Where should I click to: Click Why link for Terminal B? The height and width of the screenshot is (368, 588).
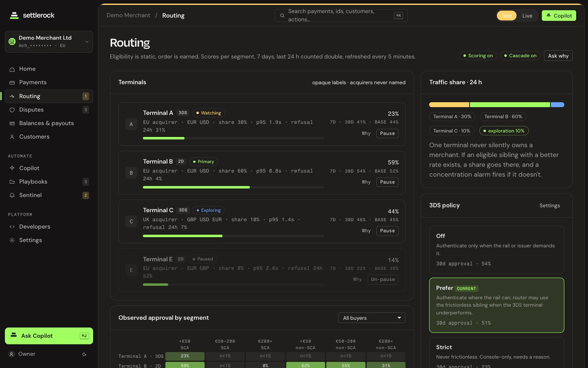click(x=366, y=182)
